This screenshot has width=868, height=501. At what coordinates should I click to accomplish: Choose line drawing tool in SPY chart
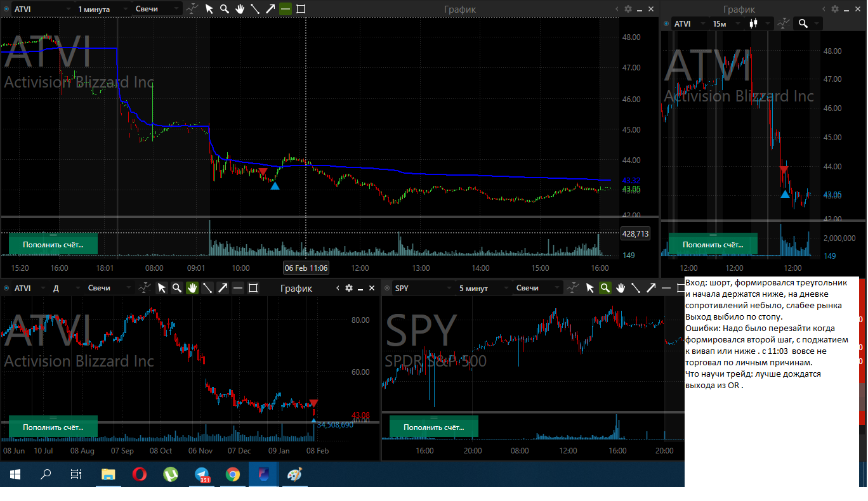(x=636, y=288)
